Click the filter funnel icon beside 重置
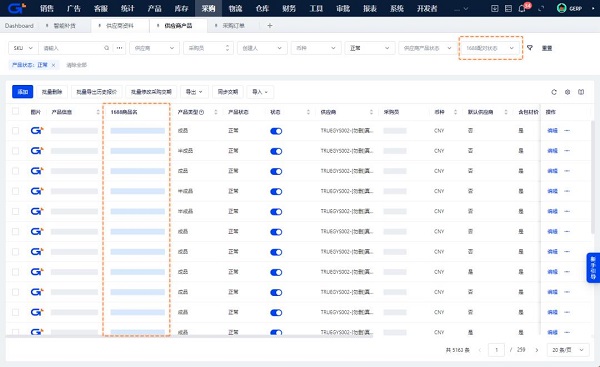600x367 pixels. click(530, 48)
